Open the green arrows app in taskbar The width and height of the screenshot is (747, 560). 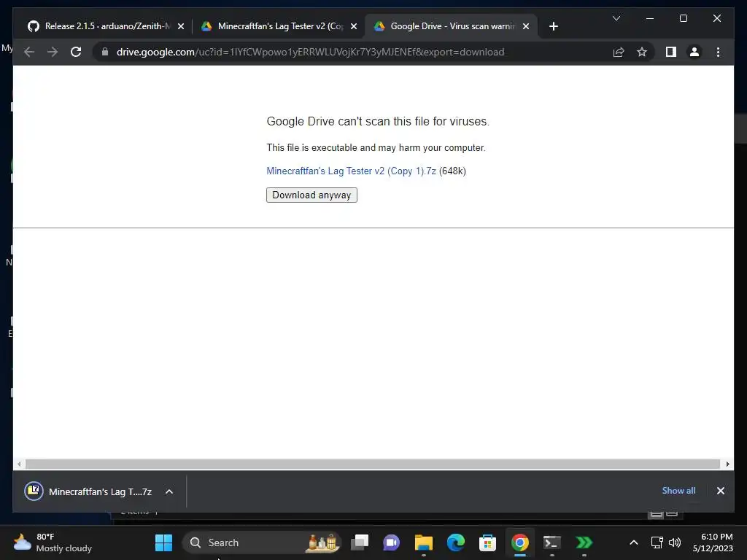tap(584, 542)
